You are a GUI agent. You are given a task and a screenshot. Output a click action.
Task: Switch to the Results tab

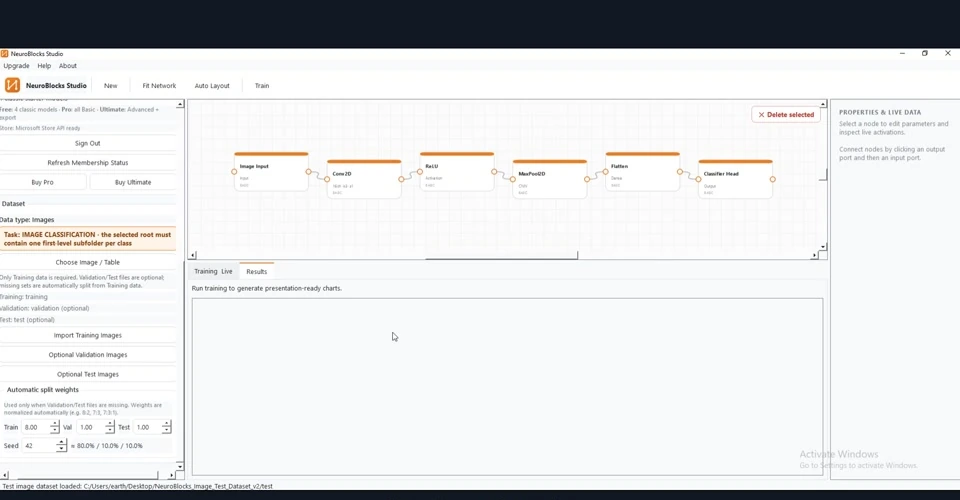(x=257, y=271)
